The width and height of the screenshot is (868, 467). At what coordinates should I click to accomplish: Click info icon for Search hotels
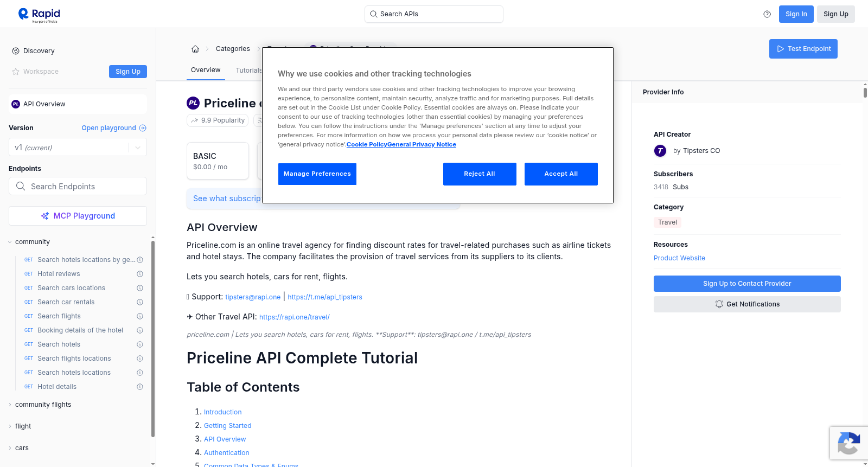click(140, 344)
